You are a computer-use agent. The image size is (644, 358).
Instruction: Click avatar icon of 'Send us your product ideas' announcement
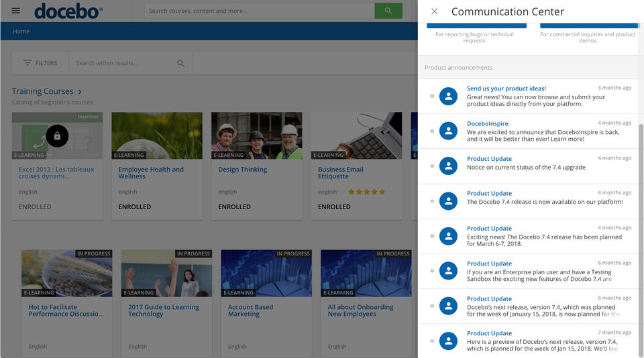pyautogui.click(x=448, y=96)
